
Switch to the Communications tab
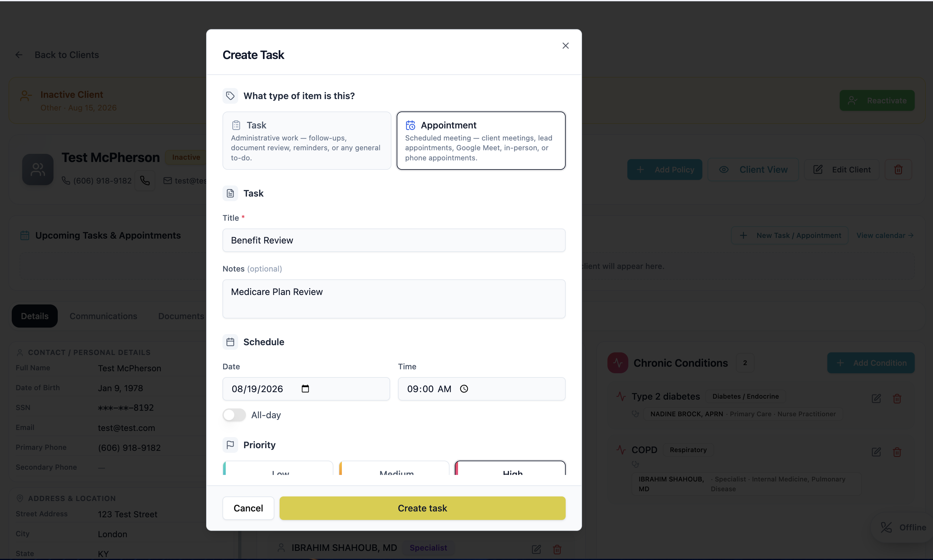[103, 316]
